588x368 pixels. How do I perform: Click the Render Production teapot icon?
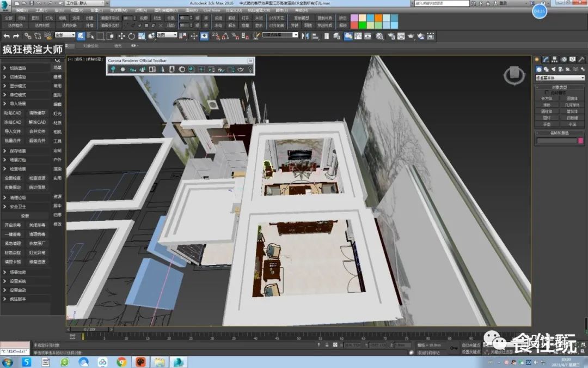coord(411,36)
